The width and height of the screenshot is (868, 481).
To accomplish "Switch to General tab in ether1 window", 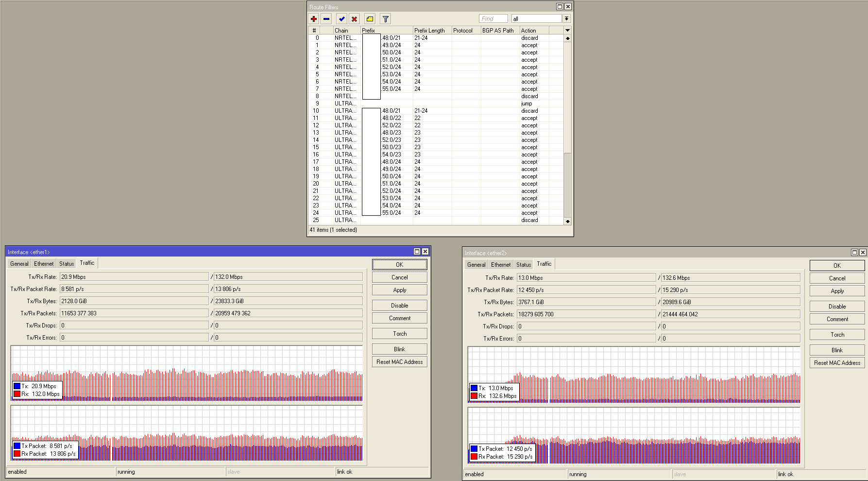I will (19, 264).
